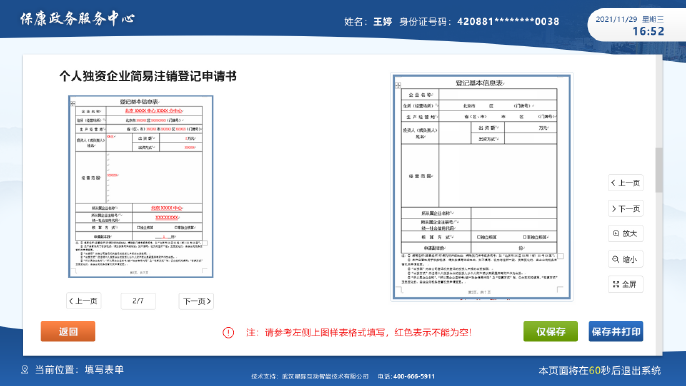The image size is (687, 386).
Task: Click the vertical scrollbar thumb on the right
Action: click(x=659, y=170)
